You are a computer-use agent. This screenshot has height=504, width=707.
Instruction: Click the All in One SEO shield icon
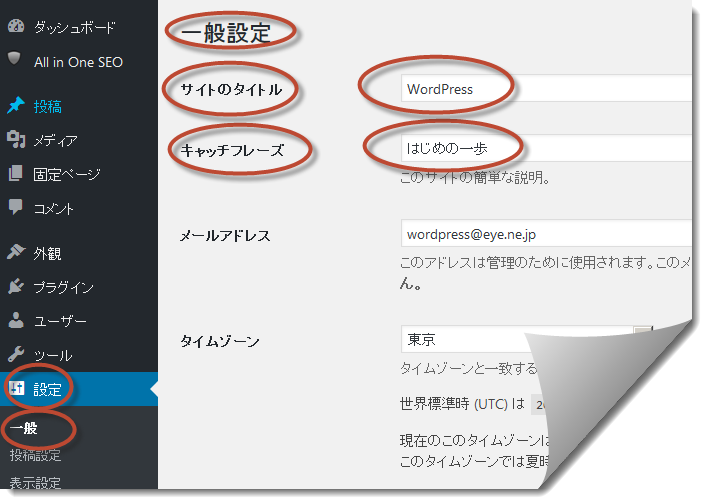(14, 59)
